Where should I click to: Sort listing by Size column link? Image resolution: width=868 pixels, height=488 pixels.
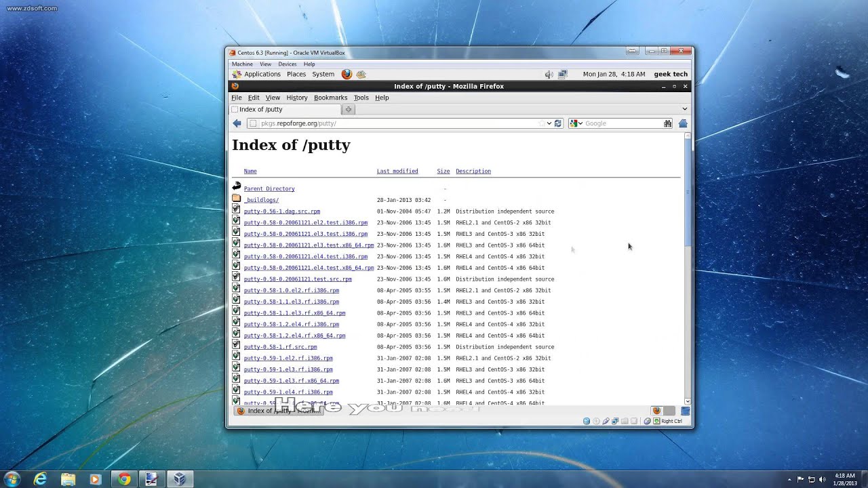coord(443,171)
